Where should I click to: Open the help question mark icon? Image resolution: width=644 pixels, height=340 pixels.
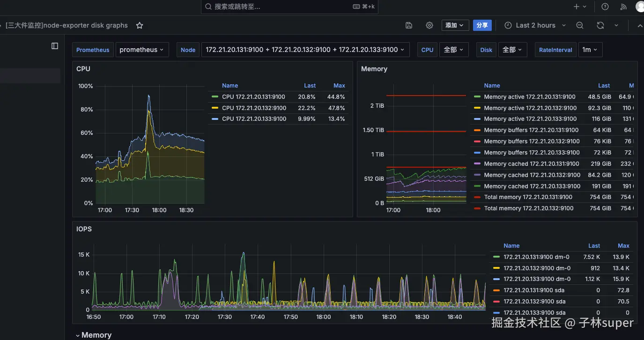pyautogui.click(x=605, y=7)
